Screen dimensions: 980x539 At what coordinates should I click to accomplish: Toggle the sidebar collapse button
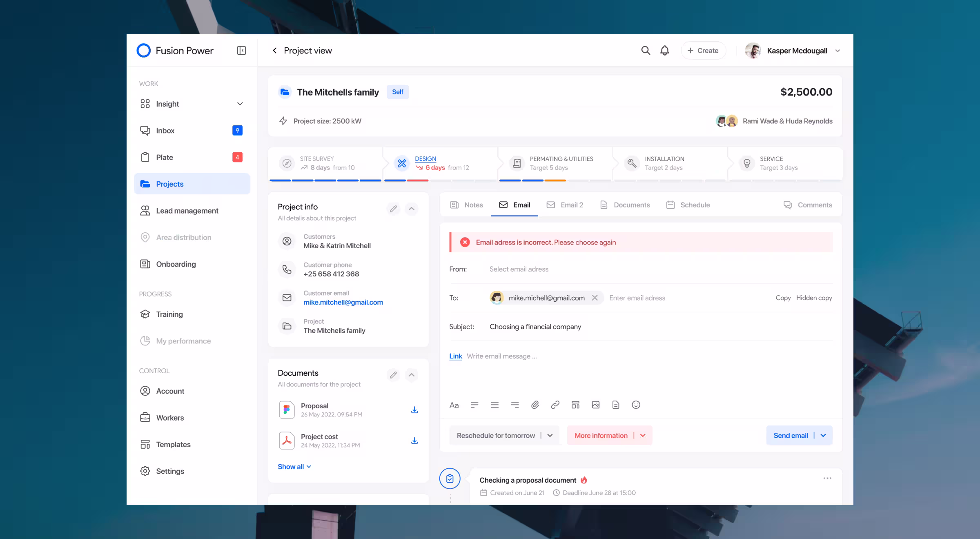241,50
